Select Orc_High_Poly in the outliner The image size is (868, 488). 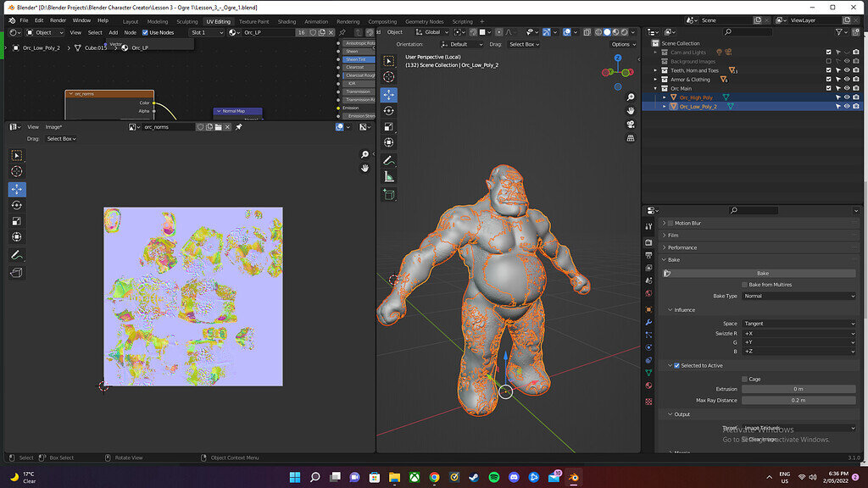[x=696, y=97]
